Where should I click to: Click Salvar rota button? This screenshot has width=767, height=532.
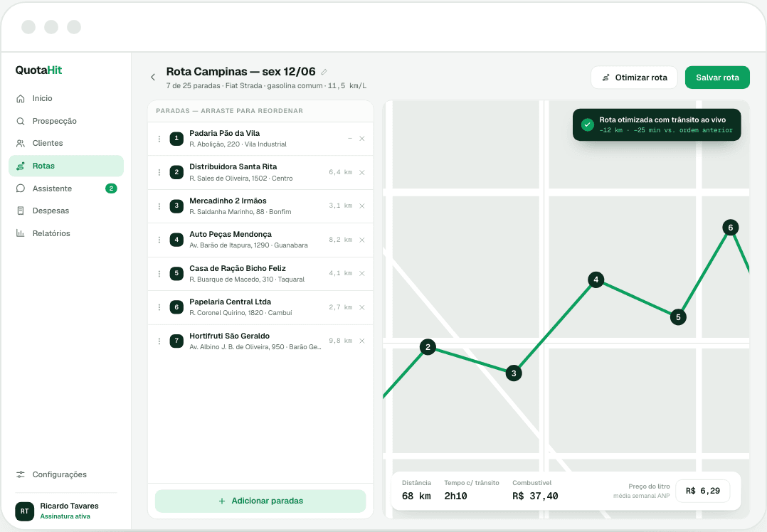point(717,78)
